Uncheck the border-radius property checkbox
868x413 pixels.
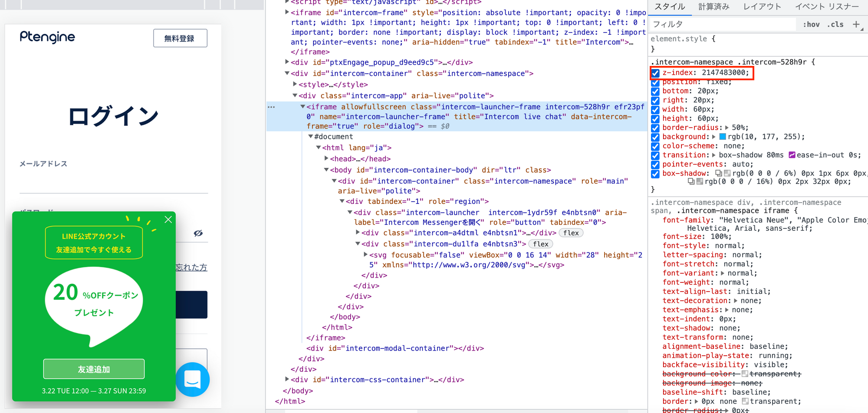(x=655, y=128)
